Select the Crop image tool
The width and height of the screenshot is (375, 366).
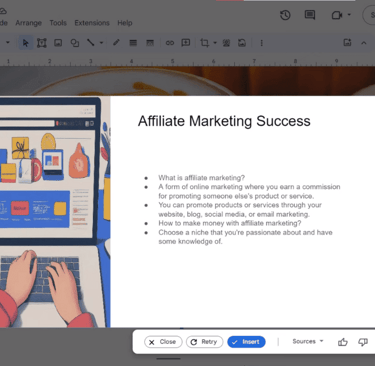[x=204, y=43]
